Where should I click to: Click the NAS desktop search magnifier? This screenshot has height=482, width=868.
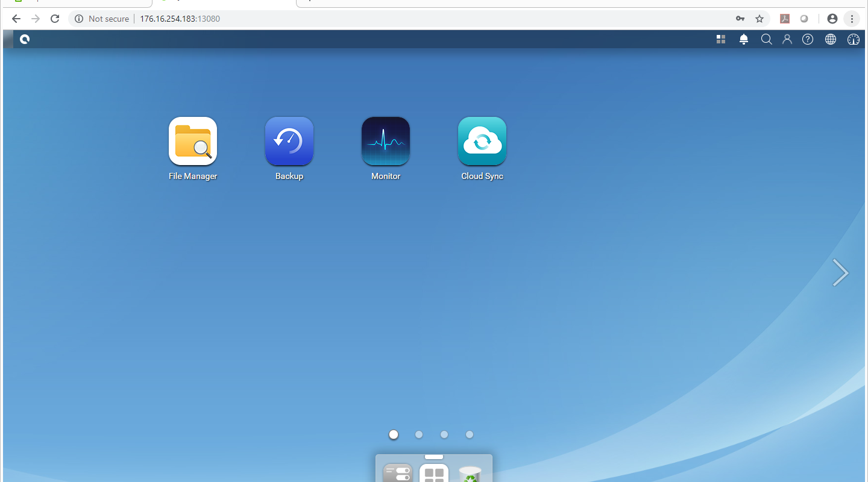766,39
